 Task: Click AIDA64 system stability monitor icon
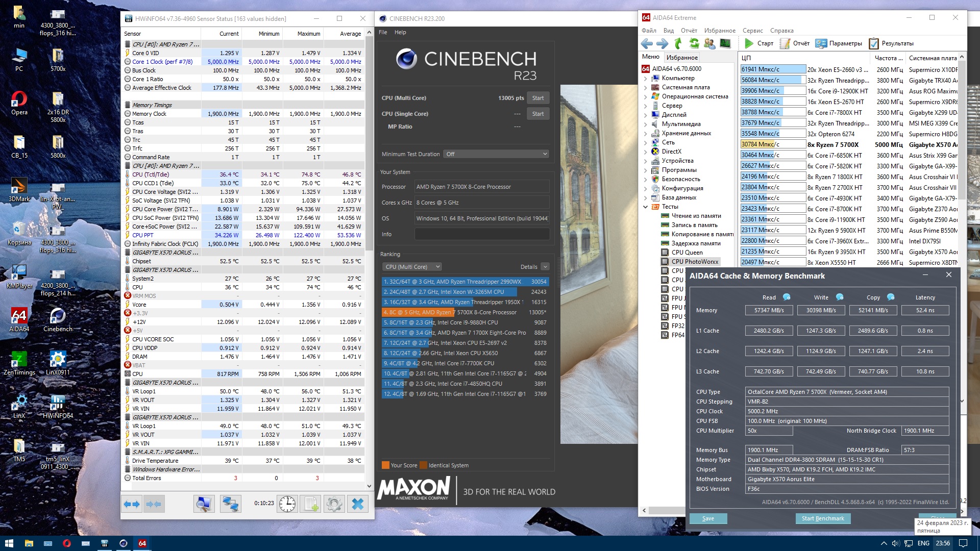click(725, 43)
